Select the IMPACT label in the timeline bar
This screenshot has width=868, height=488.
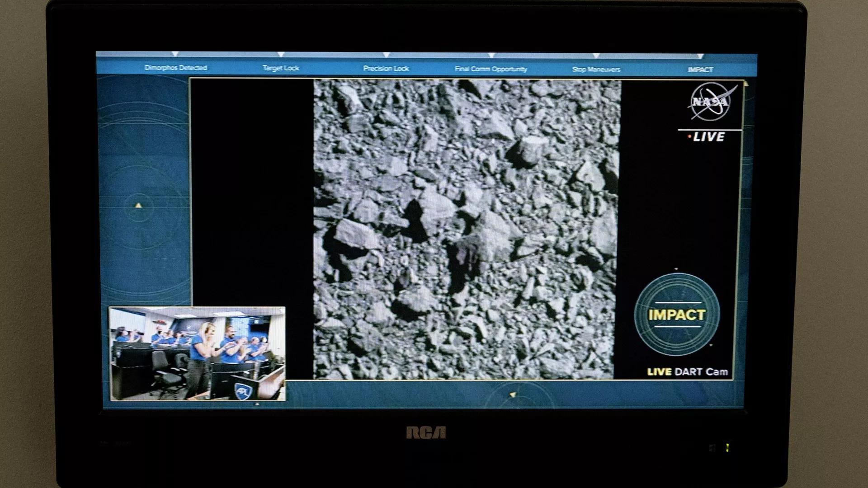pos(700,70)
